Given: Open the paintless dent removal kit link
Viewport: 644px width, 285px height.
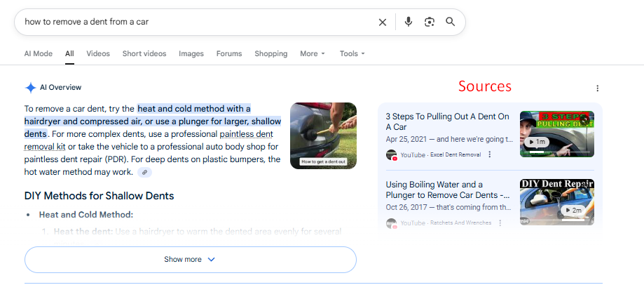Looking at the screenshot, I should [245, 133].
